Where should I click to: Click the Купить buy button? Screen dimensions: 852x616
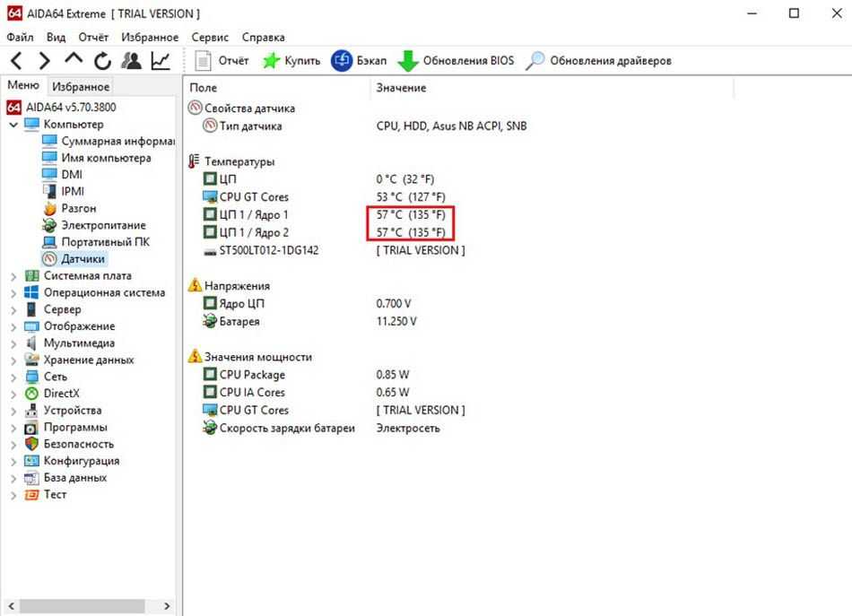(291, 60)
